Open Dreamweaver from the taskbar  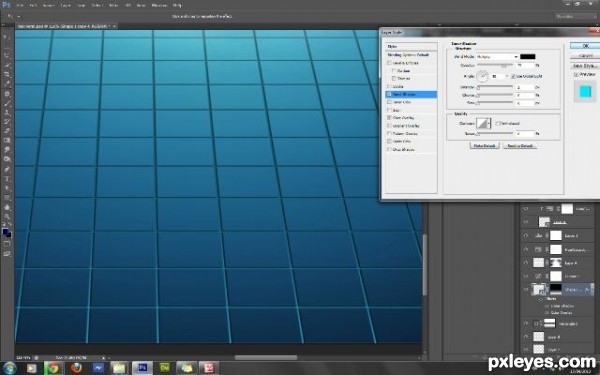165,368
